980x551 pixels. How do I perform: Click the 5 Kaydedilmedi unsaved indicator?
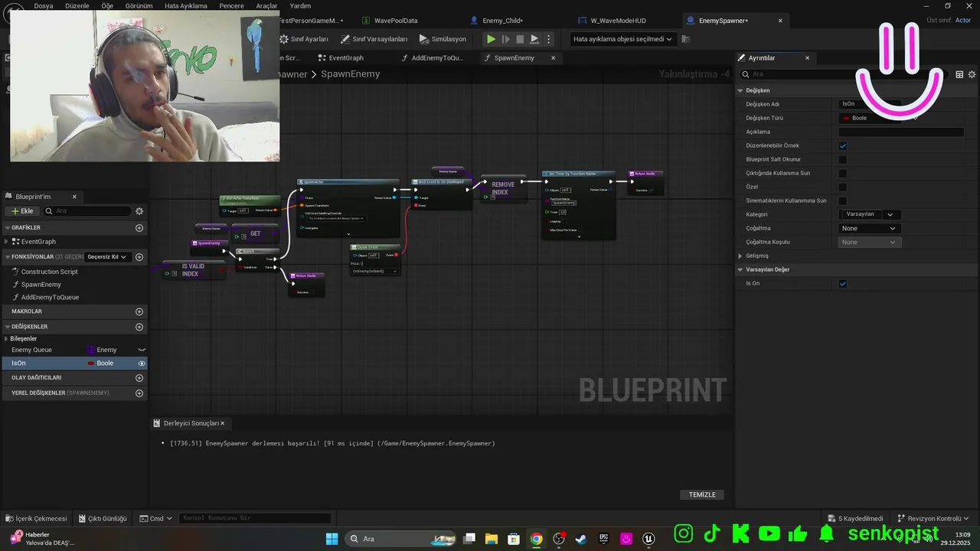click(x=855, y=518)
